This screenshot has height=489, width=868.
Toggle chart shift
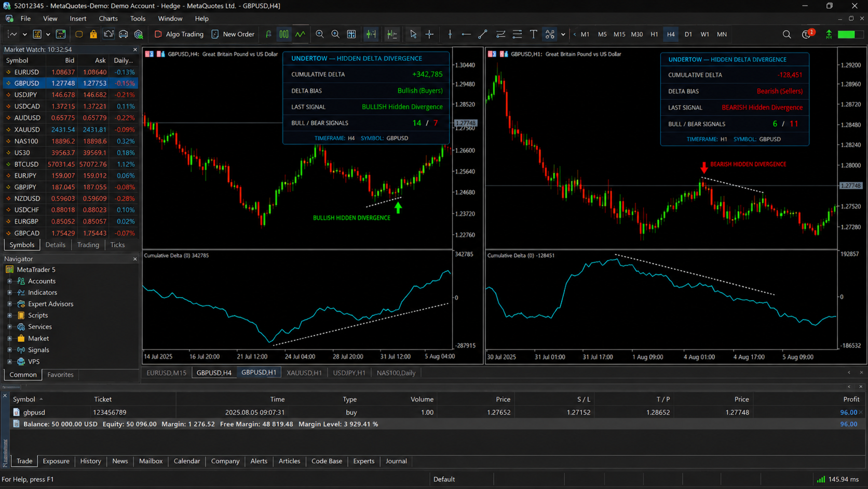pos(392,34)
